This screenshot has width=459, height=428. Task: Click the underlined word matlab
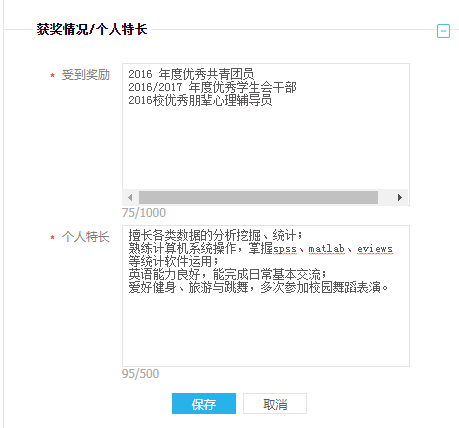pos(327,249)
